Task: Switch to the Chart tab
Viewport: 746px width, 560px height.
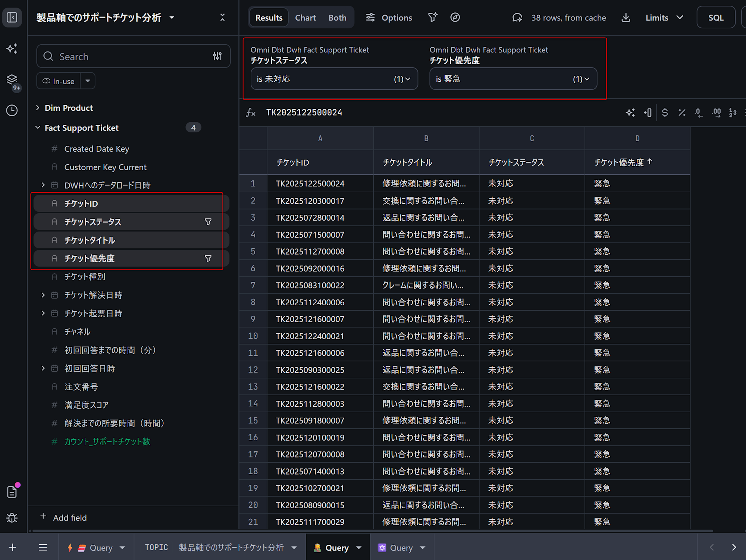Action: (305, 18)
